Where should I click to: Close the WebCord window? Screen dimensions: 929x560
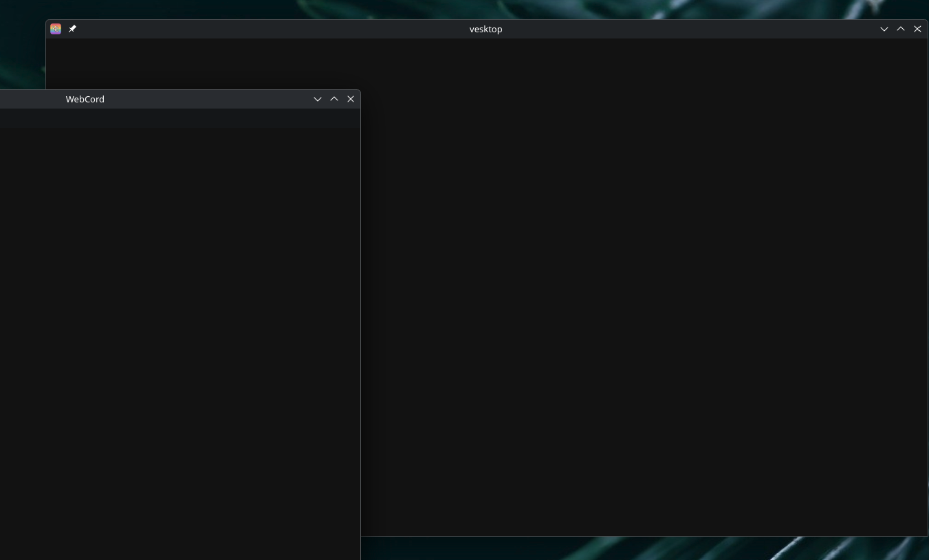351,99
